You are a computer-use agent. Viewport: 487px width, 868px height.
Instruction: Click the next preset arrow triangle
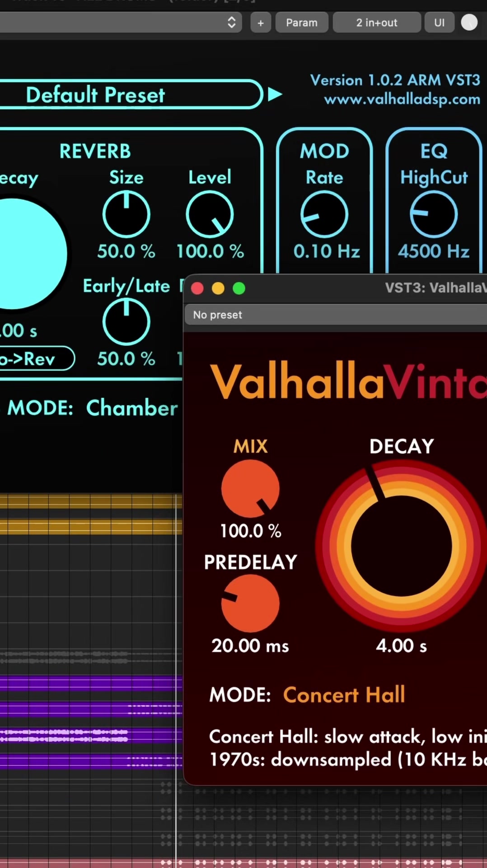[x=275, y=94]
